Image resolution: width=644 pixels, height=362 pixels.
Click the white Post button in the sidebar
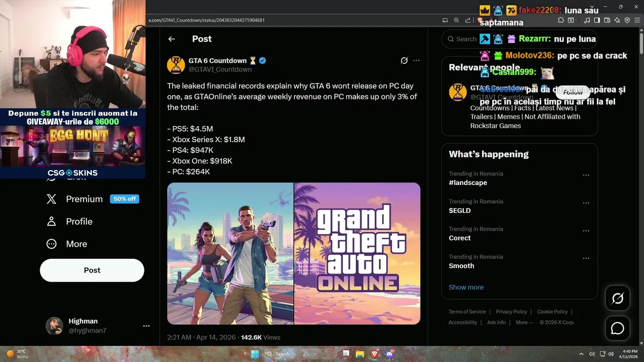tap(92, 270)
